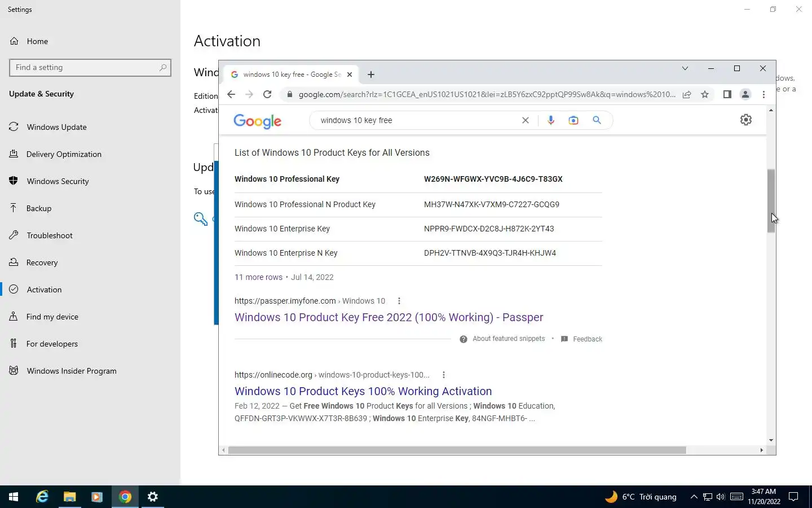The image size is (812, 508).
Task: Select Windows 10 Professional key W269N text
Action: click(x=493, y=179)
